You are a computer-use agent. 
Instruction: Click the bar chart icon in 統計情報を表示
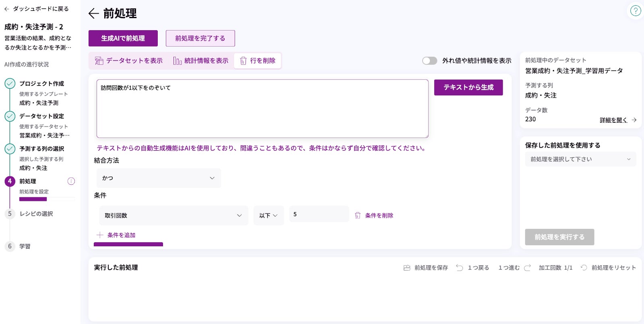point(178,61)
